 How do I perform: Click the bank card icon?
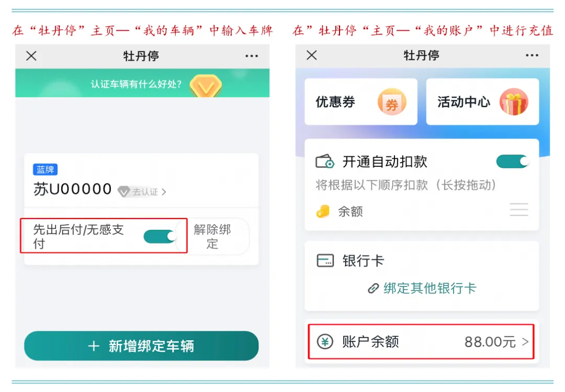(x=325, y=261)
